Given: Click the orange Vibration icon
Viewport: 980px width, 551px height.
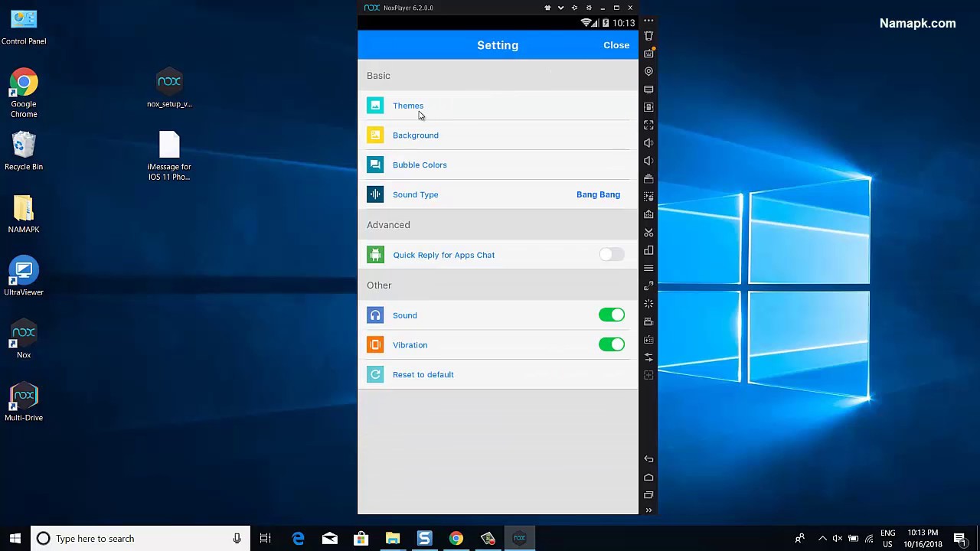Looking at the screenshot, I should tap(375, 344).
